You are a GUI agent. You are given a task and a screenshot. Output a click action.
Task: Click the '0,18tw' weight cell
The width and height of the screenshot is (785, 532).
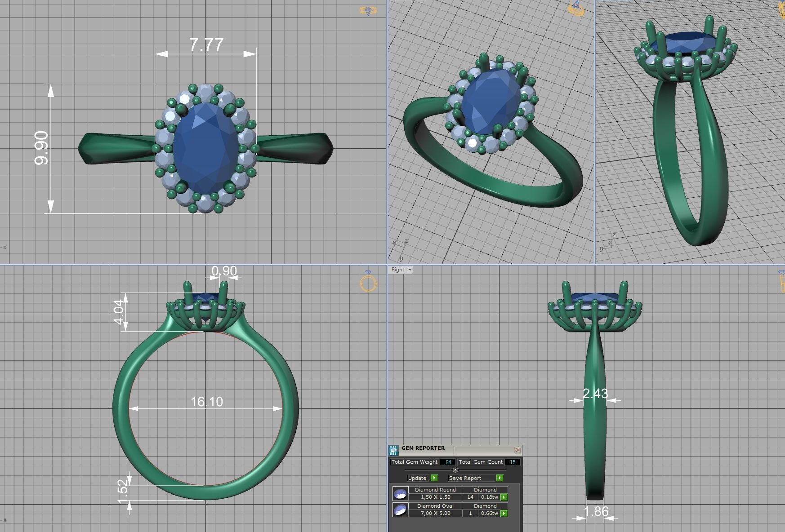(x=490, y=497)
